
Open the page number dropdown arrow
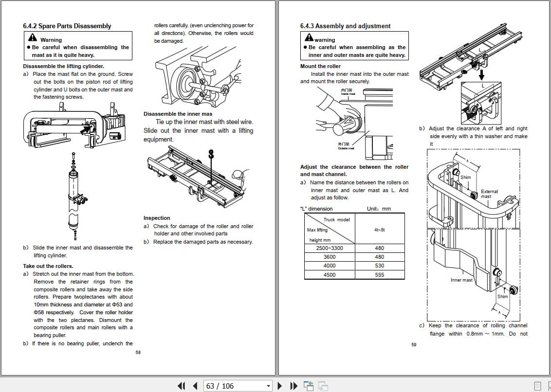pos(268,385)
